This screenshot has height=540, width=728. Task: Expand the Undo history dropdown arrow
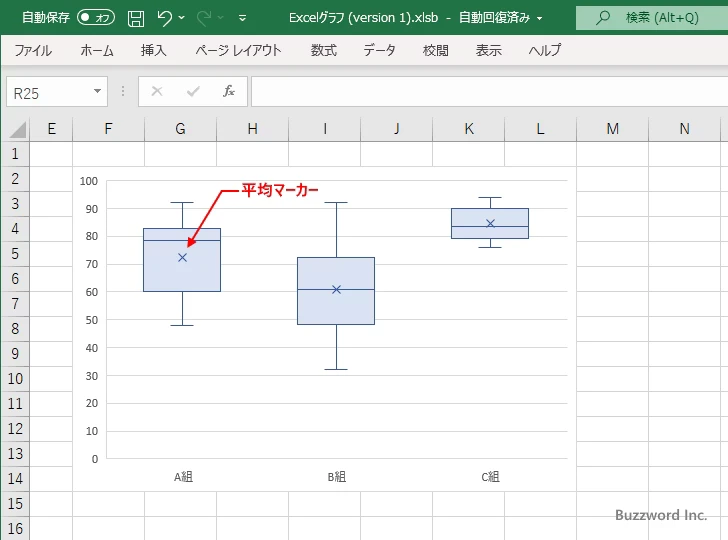pyautogui.click(x=183, y=18)
